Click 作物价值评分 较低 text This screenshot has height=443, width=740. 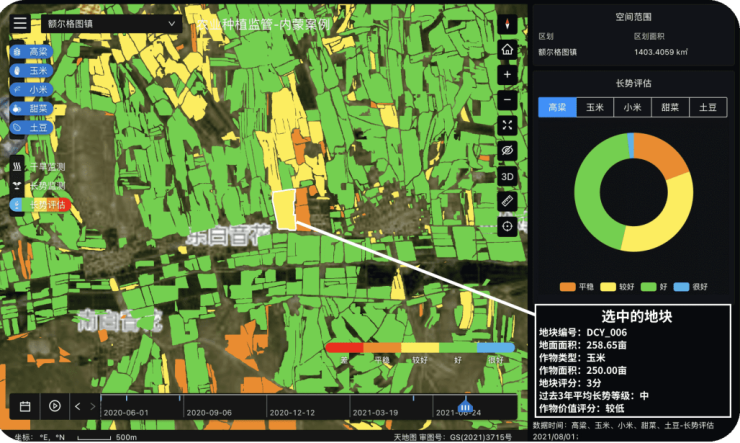point(581,409)
